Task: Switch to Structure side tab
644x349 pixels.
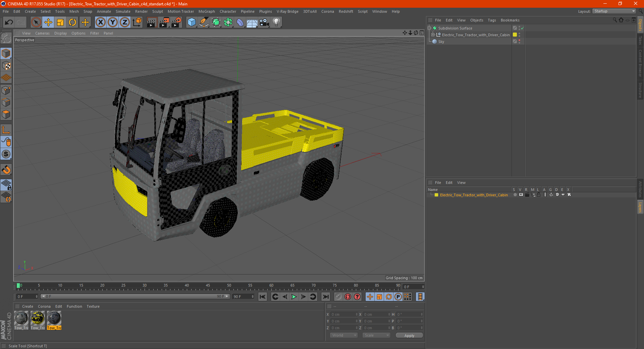Action: coord(640,90)
